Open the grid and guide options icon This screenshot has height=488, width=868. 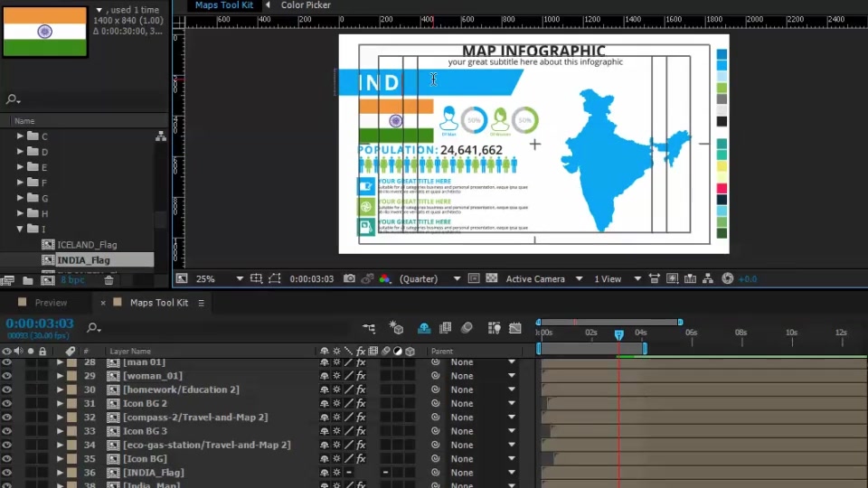256,279
